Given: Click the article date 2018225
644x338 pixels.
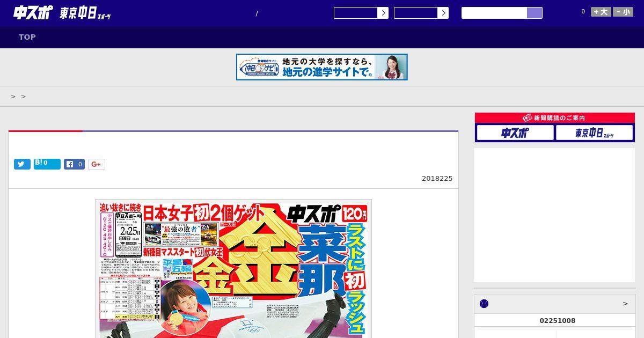Looking at the screenshot, I should (x=437, y=179).
